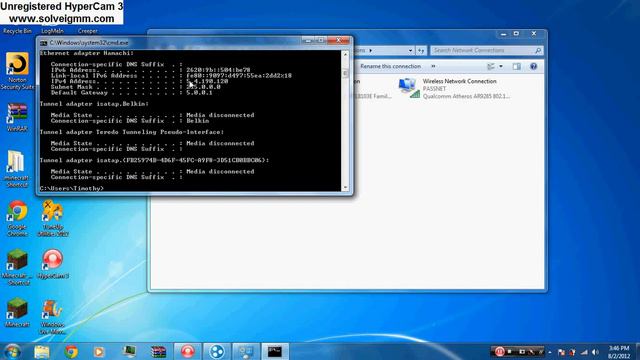Click the Ethernet adapter Hamachi heading
Image resolution: width=640 pixels, height=360 pixels.
click(x=87, y=53)
